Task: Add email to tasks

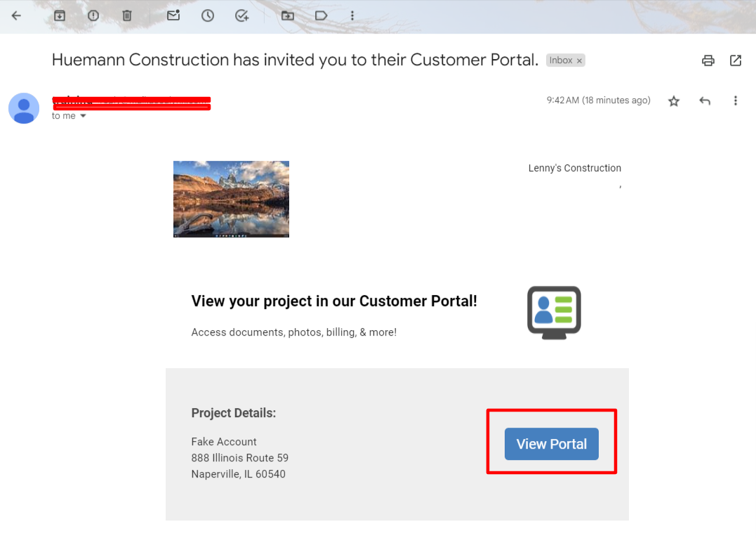Action: [x=241, y=16]
